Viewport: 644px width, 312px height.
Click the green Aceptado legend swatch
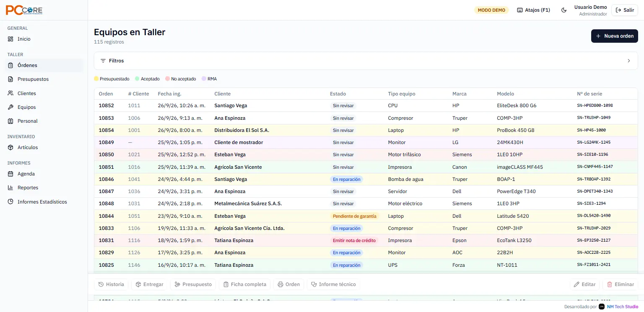pyautogui.click(x=138, y=79)
